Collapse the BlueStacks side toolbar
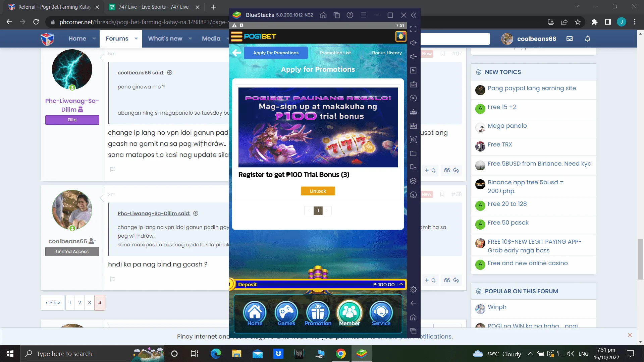 414,15
